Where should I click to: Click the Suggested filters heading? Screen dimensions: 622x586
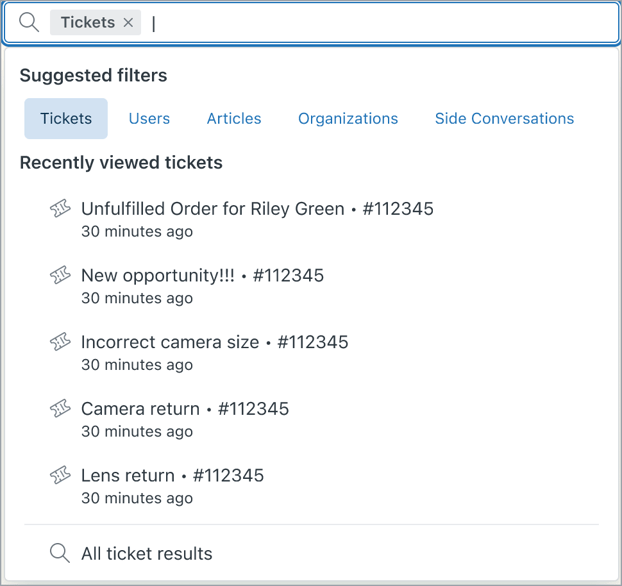93,75
